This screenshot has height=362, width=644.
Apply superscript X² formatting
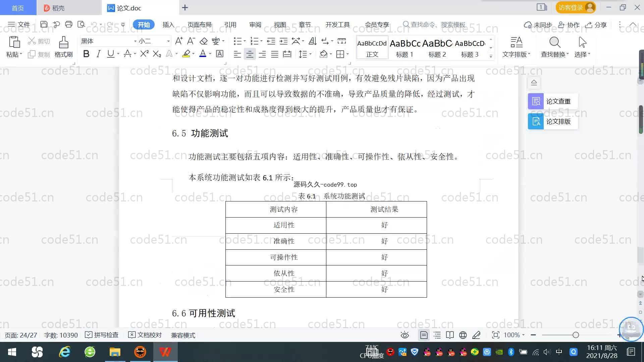point(144,54)
